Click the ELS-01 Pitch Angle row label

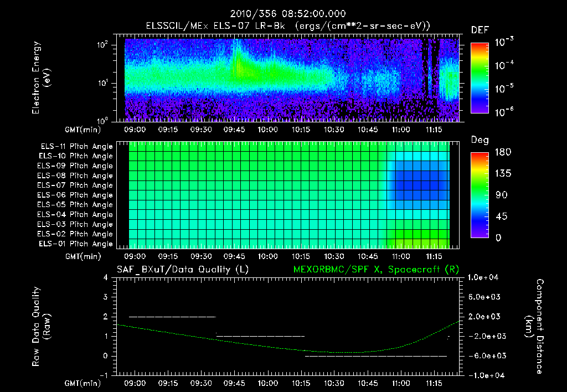click(76, 244)
